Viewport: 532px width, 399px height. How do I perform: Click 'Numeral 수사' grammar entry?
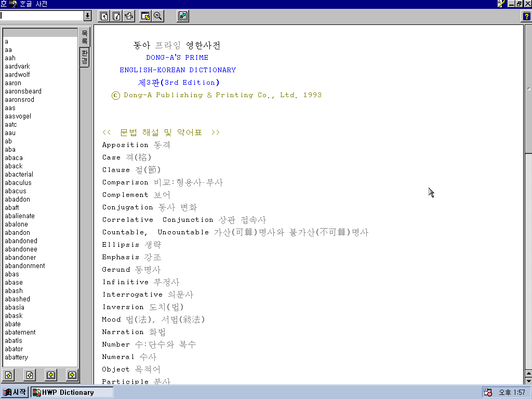(129, 357)
